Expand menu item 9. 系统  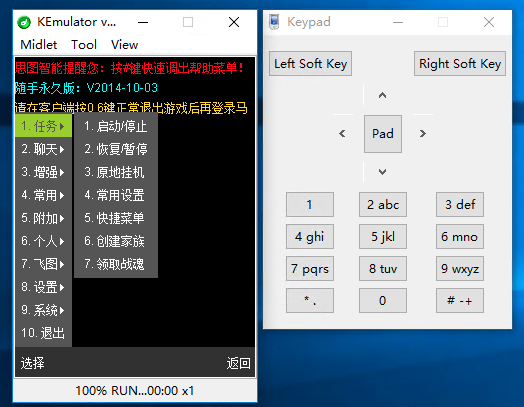(x=43, y=310)
